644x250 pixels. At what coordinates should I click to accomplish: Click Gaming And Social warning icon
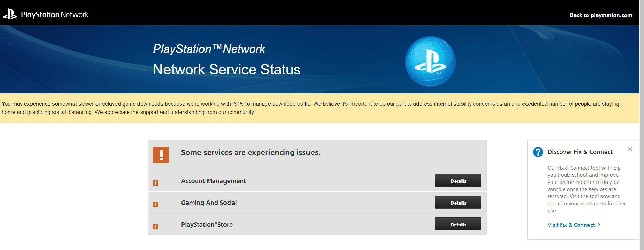pyautogui.click(x=156, y=205)
